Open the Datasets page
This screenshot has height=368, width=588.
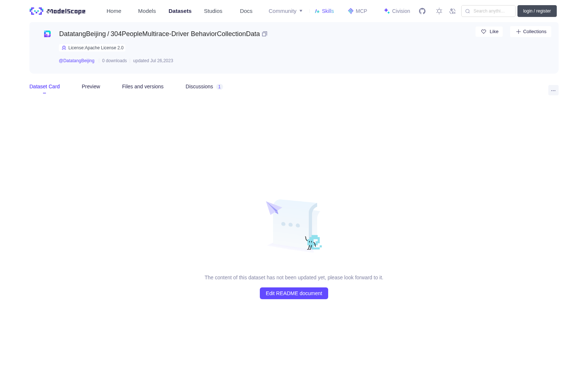[x=180, y=11]
